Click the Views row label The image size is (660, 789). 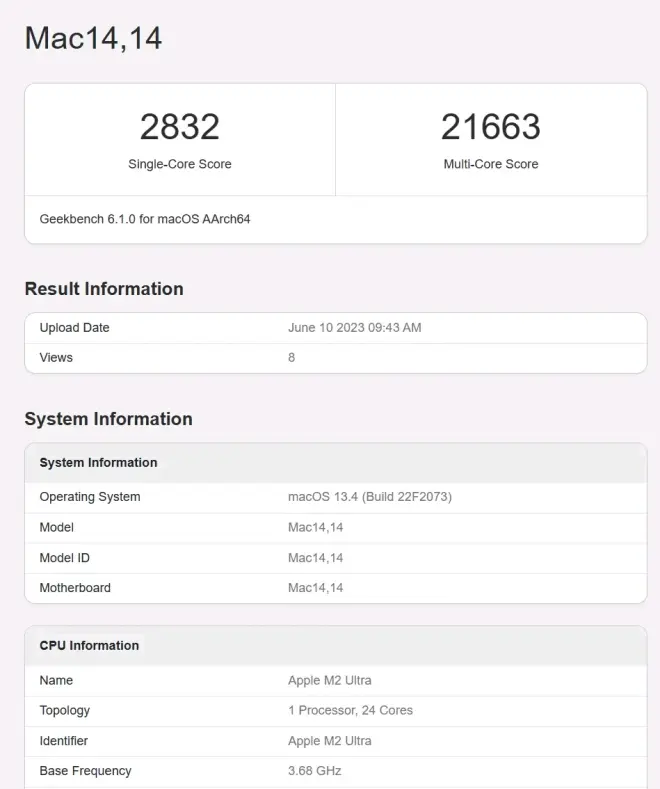[56, 358]
